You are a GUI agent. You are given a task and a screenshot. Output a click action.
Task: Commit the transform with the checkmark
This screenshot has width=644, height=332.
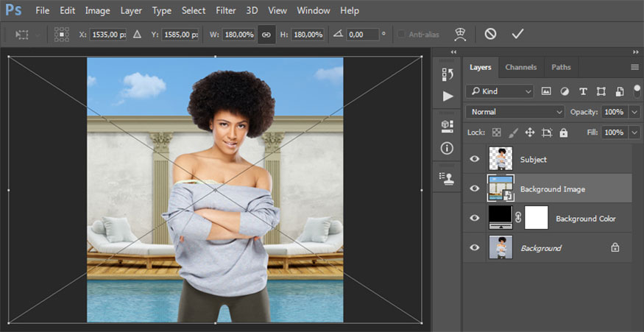pos(517,34)
